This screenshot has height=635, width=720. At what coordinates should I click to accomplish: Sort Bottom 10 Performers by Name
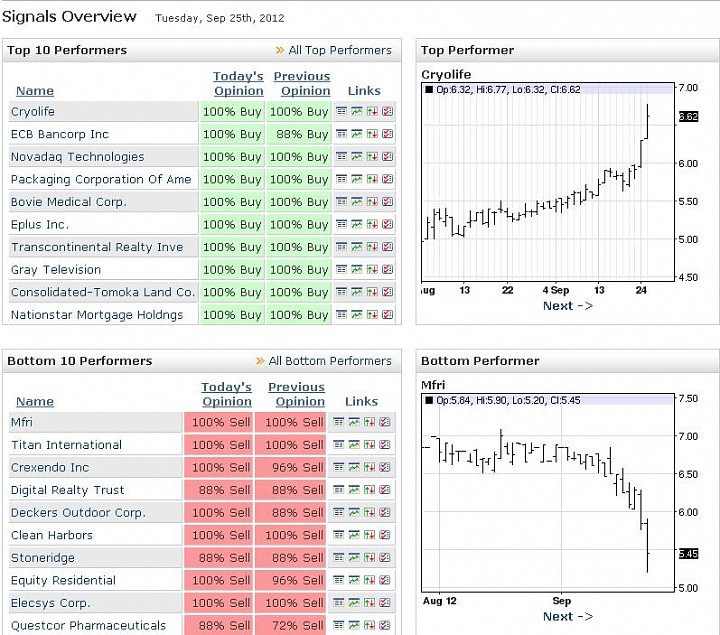coord(35,401)
